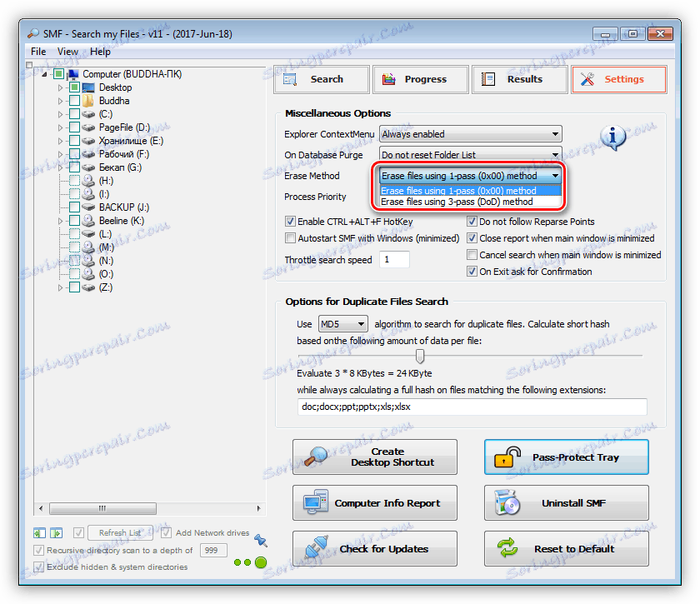This screenshot has height=604, width=700.
Task: Click the (C:) drive icon
Action: [88, 114]
